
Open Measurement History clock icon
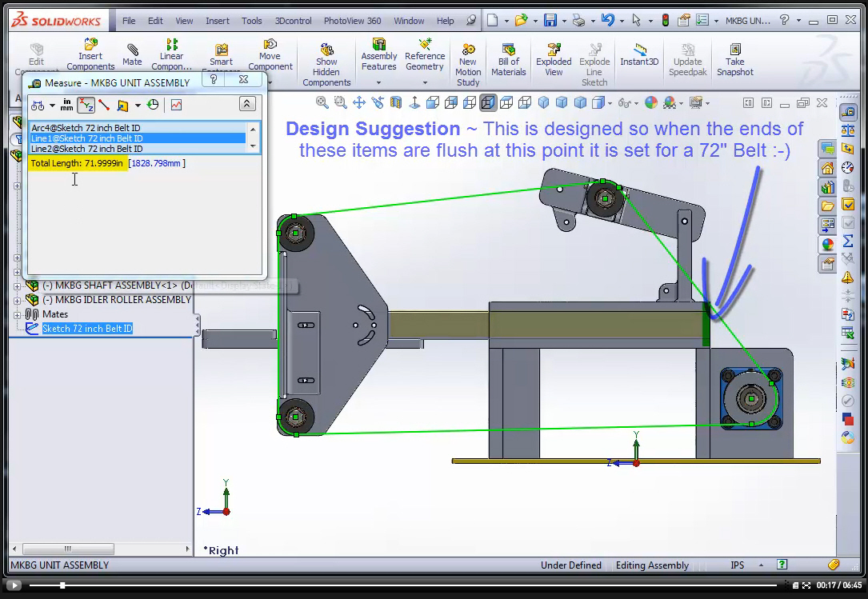[154, 105]
